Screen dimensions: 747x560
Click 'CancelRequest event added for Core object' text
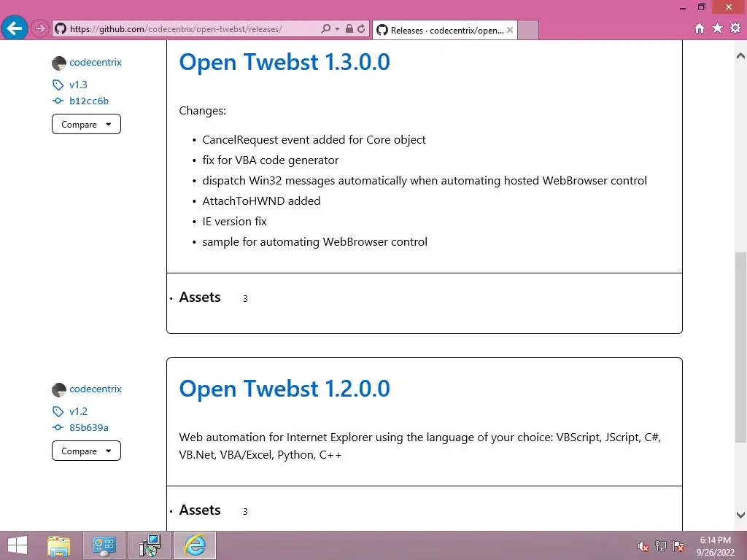(314, 139)
